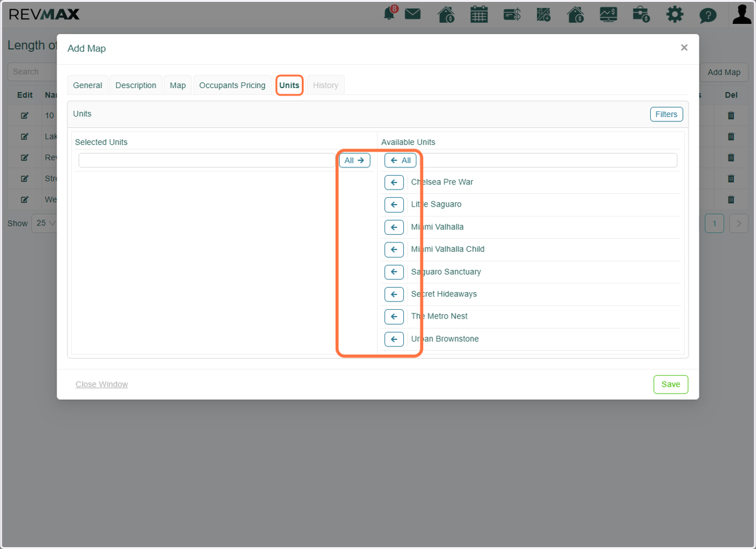Image resolution: width=756 pixels, height=549 pixels.
Task: Click the arrow next to Saguaro Sanctuary
Action: click(x=394, y=272)
